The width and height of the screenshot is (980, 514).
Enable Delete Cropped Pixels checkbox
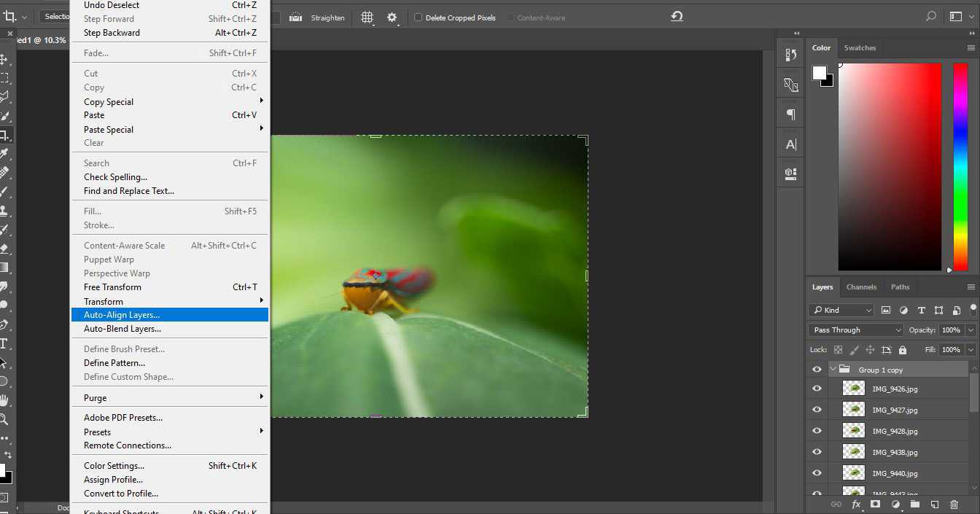[418, 17]
